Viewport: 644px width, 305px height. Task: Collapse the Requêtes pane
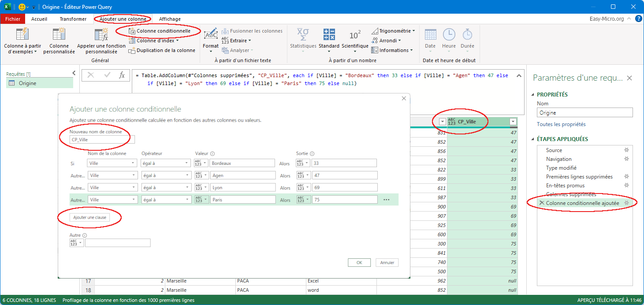[74, 73]
